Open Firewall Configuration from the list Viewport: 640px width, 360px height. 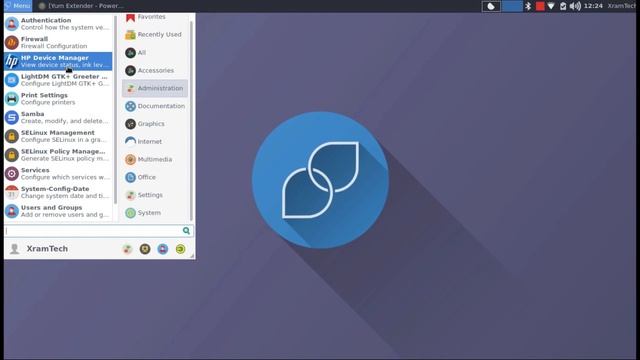58,42
